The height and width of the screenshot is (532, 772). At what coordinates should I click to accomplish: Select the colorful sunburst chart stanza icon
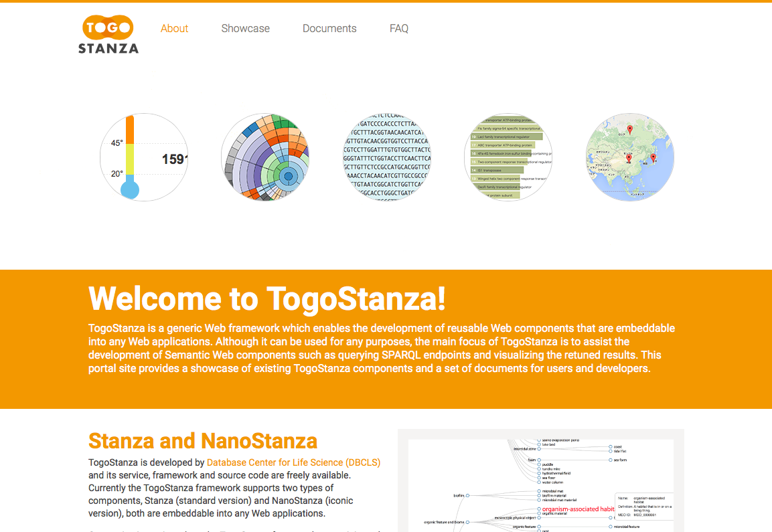tap(265, 157)
